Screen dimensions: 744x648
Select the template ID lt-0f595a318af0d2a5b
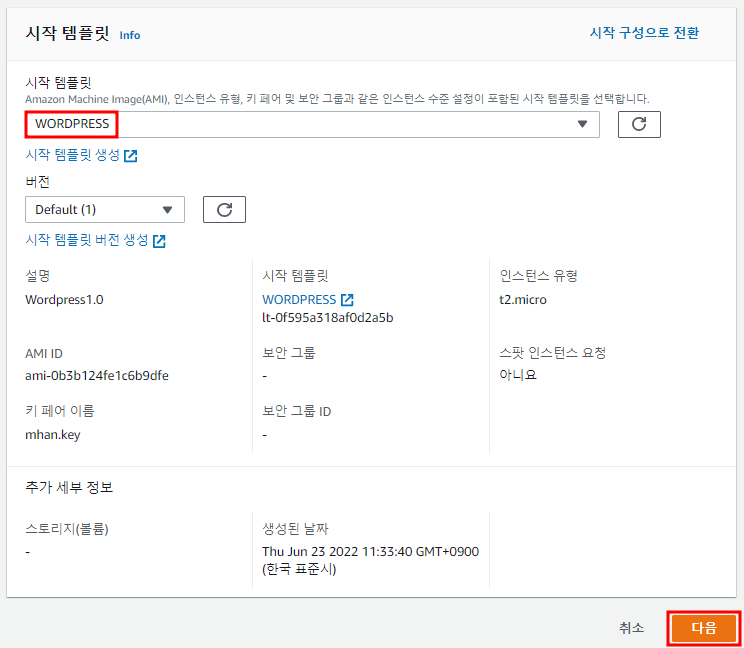tap(327, 317)
